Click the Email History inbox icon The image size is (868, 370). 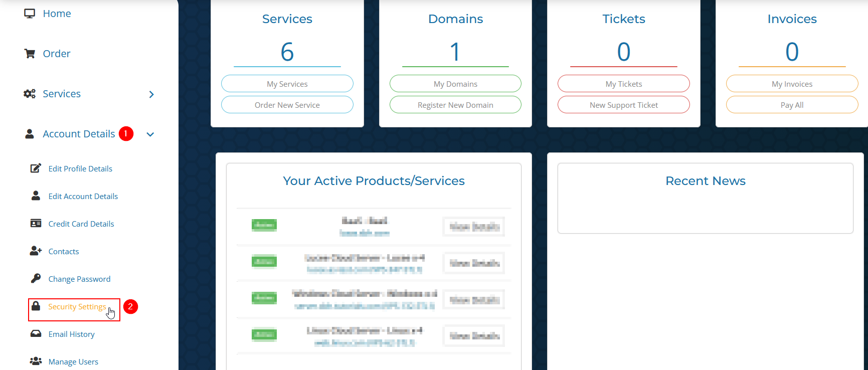click(36, 334)
